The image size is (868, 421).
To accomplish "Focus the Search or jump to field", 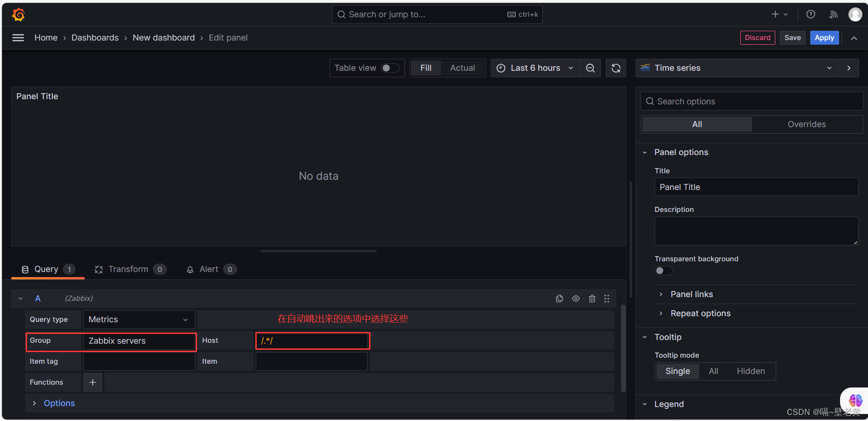I will (x=437, y=14).
